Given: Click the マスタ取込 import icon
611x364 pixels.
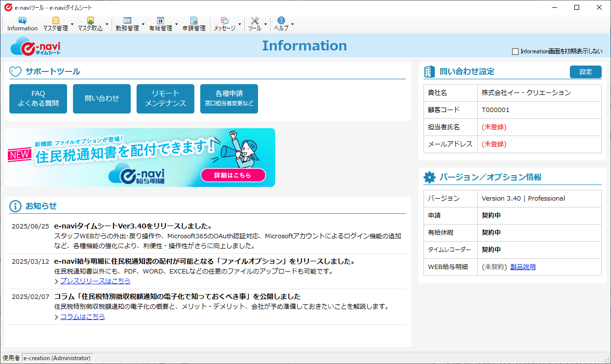Looking at the screenshot, I should [90, 21].
